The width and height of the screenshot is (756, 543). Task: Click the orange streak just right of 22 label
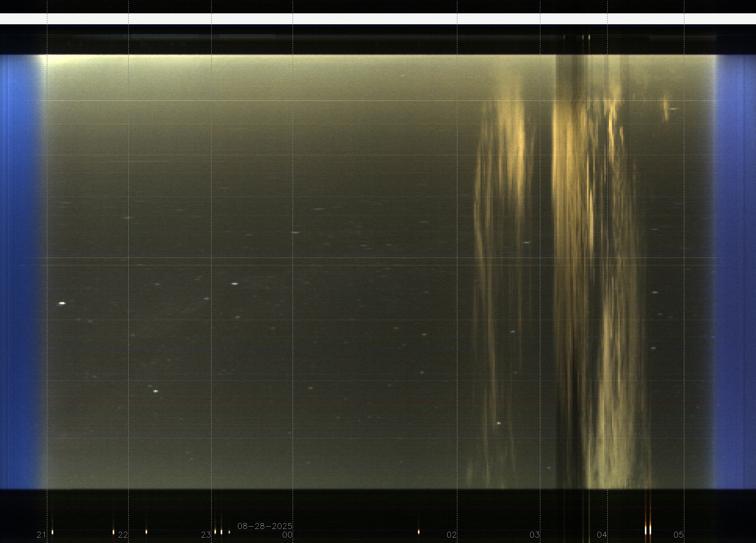click(x=146, y=532)
